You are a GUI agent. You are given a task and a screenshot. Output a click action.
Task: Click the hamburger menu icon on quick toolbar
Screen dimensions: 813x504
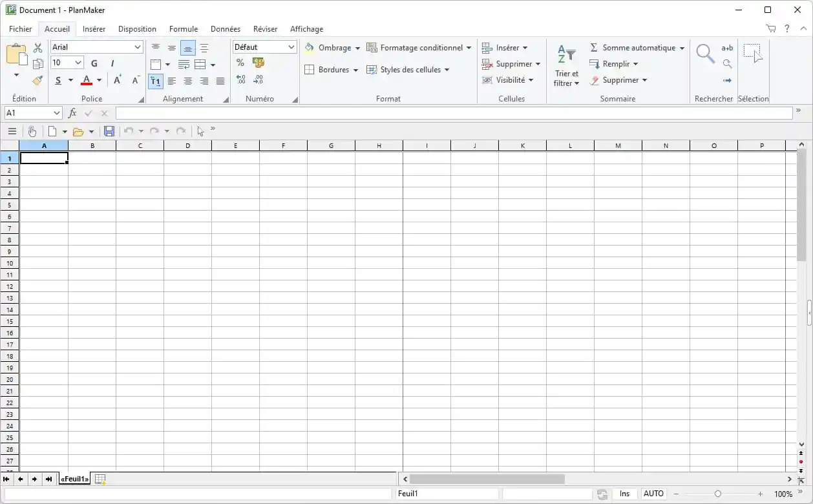click(x=12, y=131)
